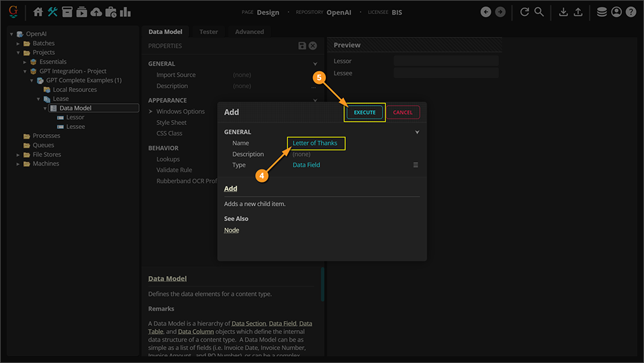644x363 pixels.
Task: Expand the Windows Options property
Action: click(151, 112)
